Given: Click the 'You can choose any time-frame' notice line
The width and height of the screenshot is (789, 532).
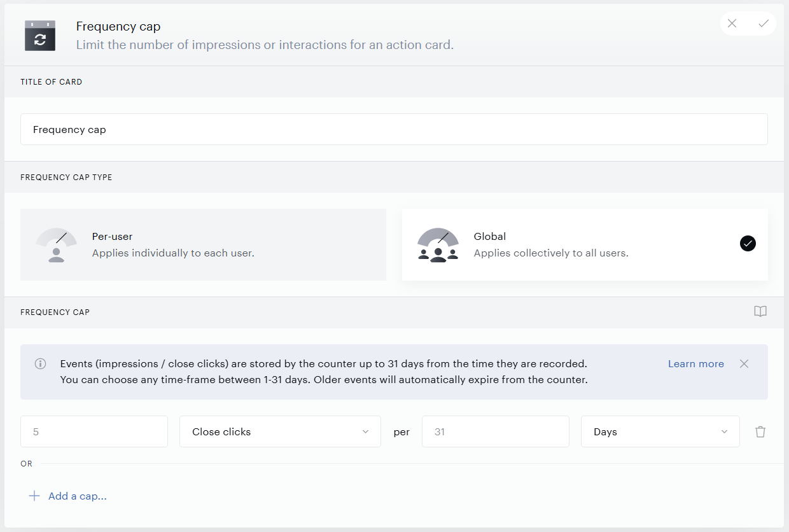Looking at the screenshot, I should coord(324,380).
